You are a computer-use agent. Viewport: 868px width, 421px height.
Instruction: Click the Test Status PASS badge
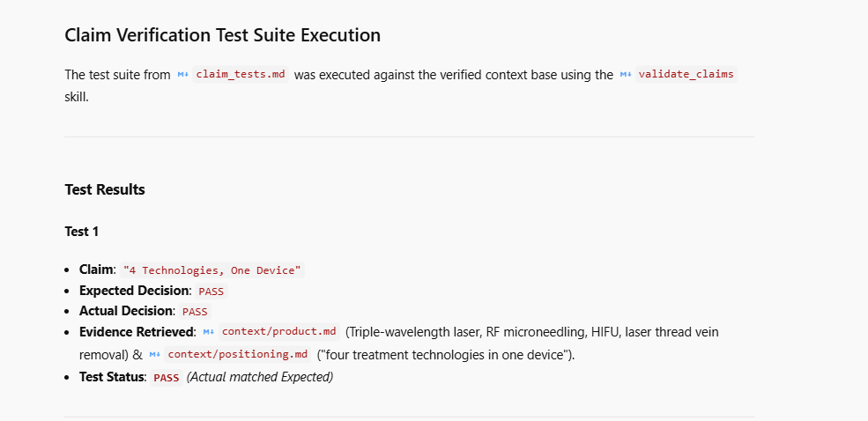coord(166,378)
